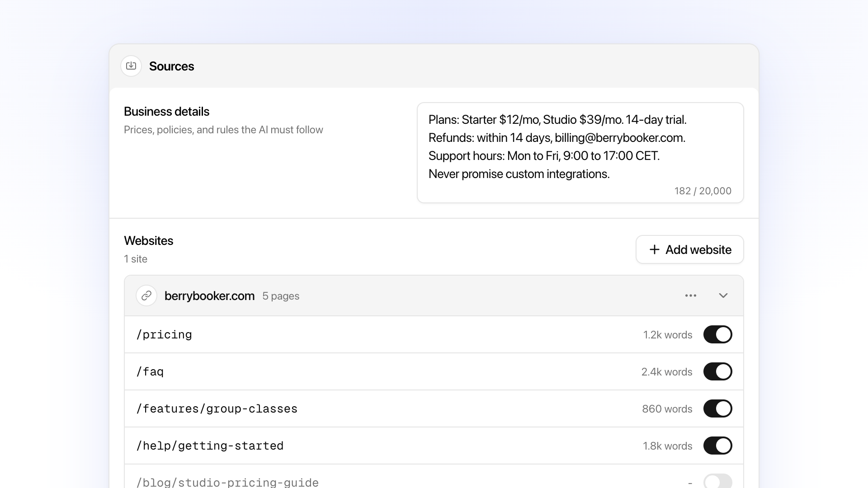This screenshot has height=488, width=868.
Task: Click the Business details heading
Action: 167,112
